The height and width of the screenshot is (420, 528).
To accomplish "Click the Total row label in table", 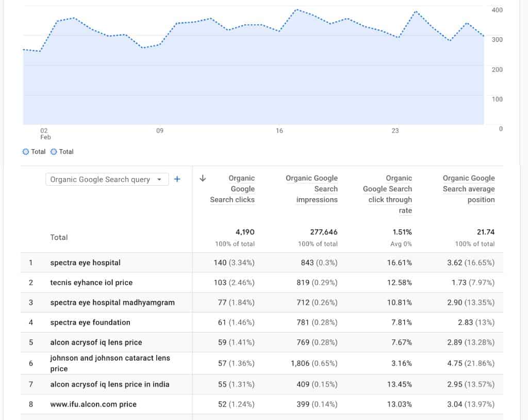I will tap(59, 237).
